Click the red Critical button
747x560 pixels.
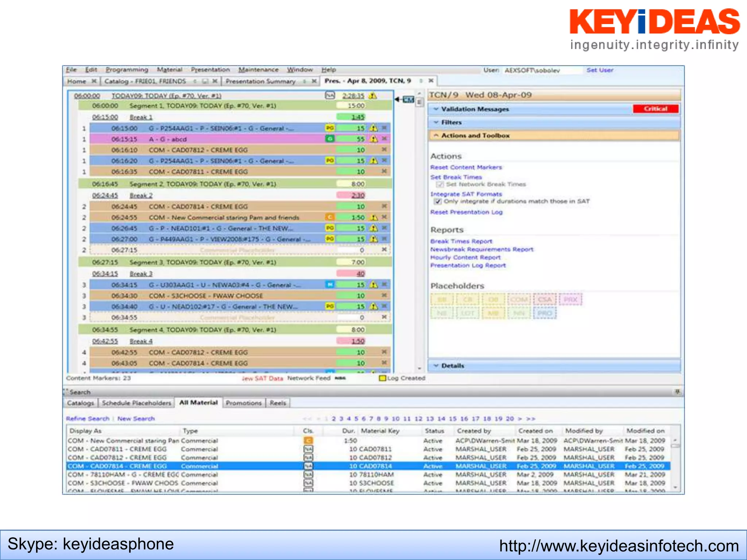click(x=655, y=109)
